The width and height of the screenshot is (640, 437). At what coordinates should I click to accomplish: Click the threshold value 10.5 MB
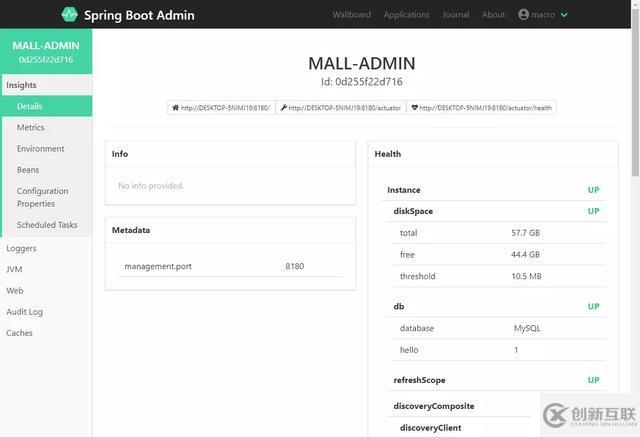click(x=527, y=276)
